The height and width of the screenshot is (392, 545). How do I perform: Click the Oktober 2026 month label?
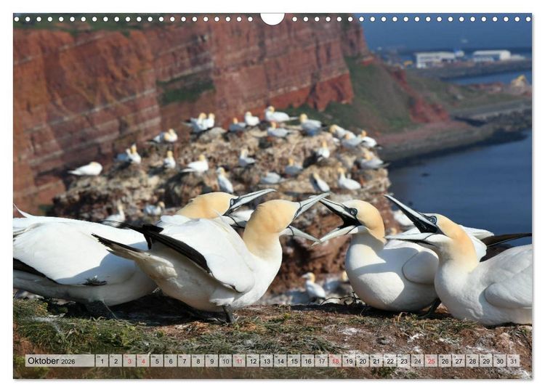[52, 361]
